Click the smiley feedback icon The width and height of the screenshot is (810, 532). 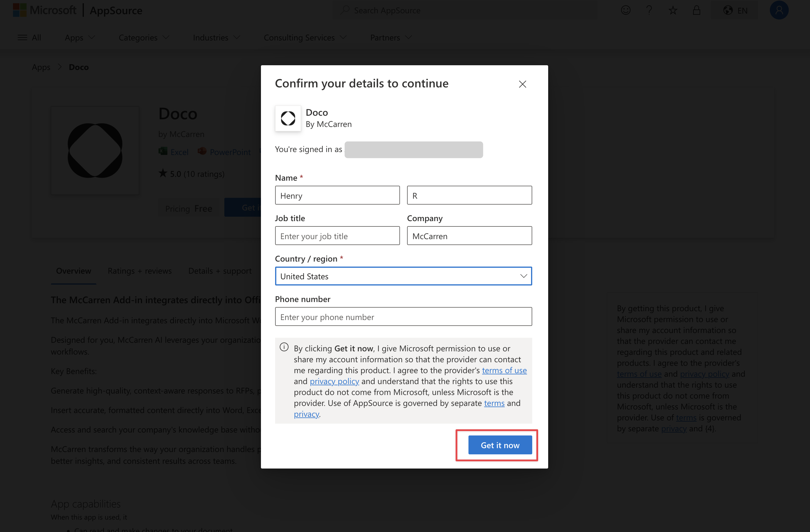coord(626,10)
